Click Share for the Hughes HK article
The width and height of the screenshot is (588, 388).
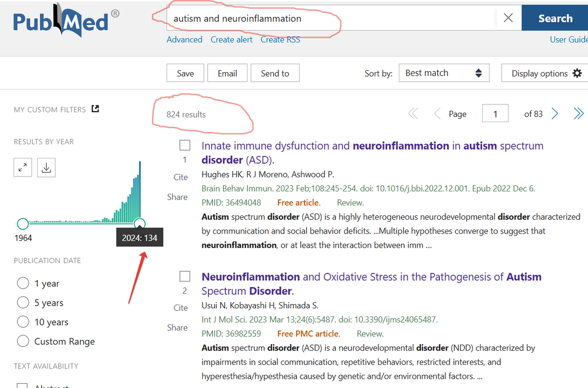tap(177, 197)
